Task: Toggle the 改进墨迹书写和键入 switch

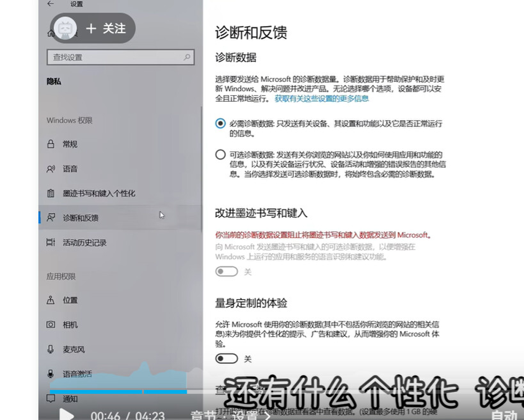Action: [x=226, y=272]
